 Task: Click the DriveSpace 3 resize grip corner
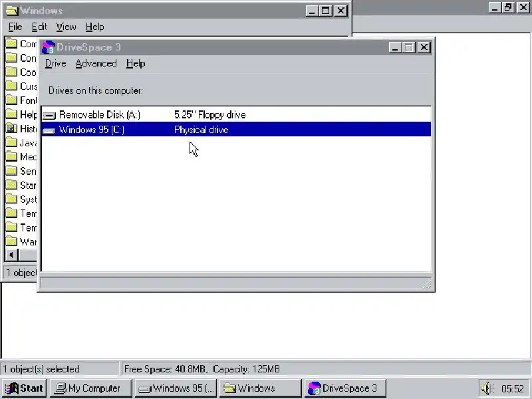coord(427,285)
